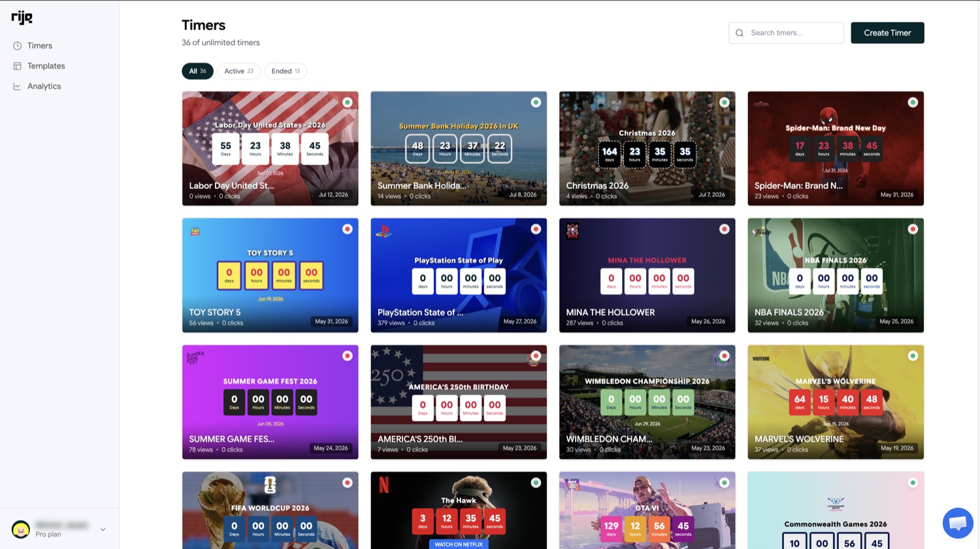Click 'May 19, 2026' date on Wolverine card
Viewport: 980px width, 549px height.
pyautogui.click(x=897, y=448)
